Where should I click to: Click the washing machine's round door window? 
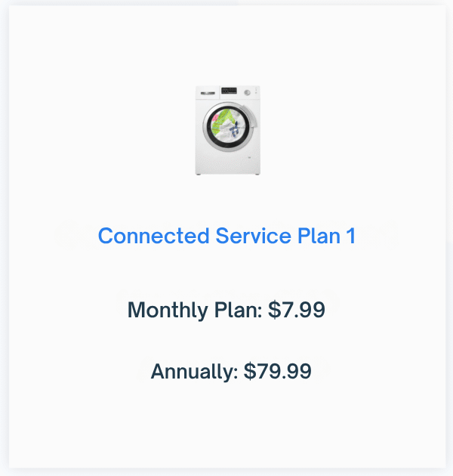click(x=228, y=127)
